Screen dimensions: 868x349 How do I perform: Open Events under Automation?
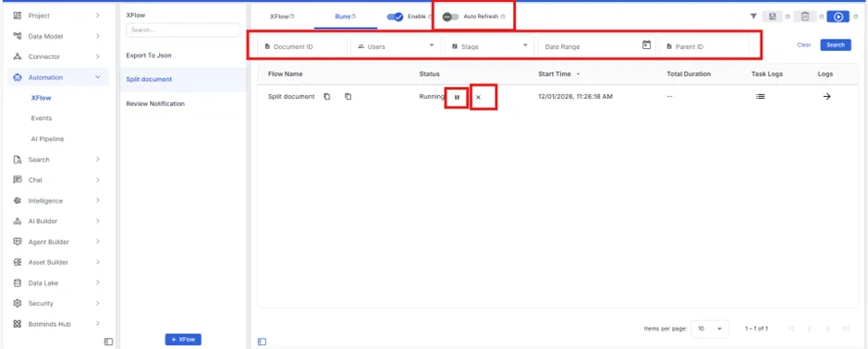(x=42, y=118)
